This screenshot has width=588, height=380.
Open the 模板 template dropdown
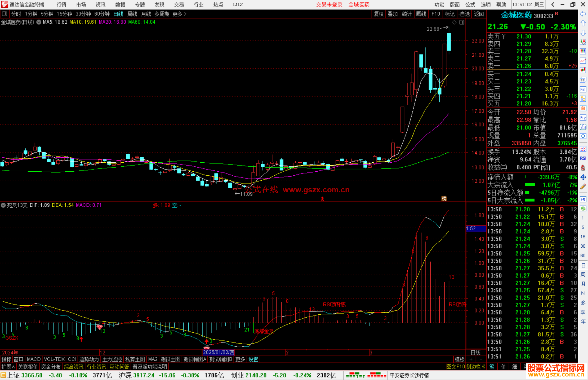[459, 359]
